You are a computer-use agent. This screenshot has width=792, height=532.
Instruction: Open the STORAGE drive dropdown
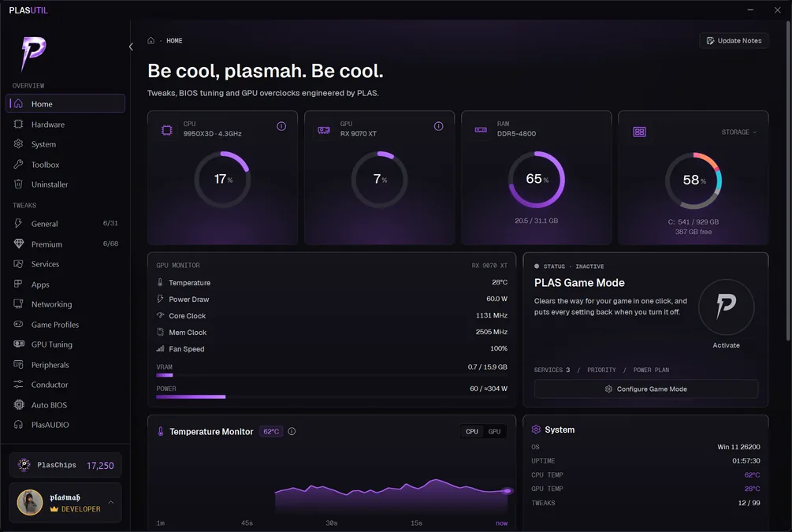tap(739, 132)
